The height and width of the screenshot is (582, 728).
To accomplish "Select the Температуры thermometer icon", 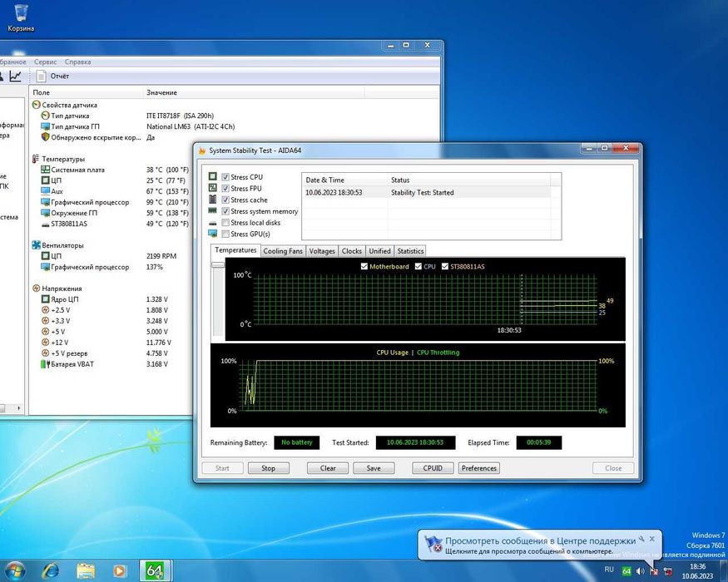I will click(36, 159).
